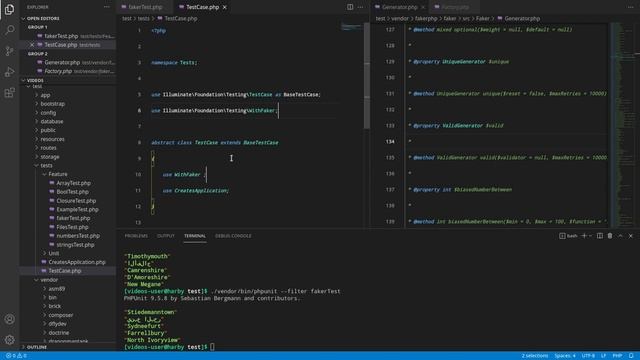Expand the Unit folder
The height and width of the screenshot is (360, 640).
tap(53, 253)
